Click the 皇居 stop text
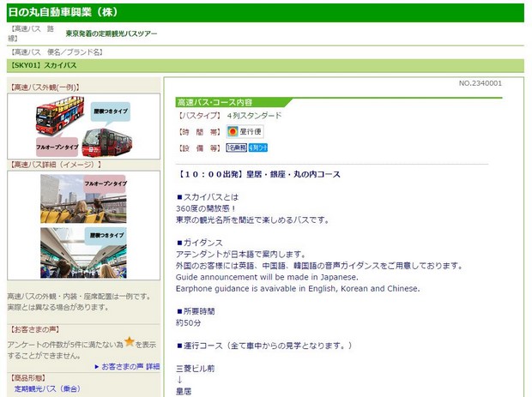The image size is (532, 397). point(184,392)
